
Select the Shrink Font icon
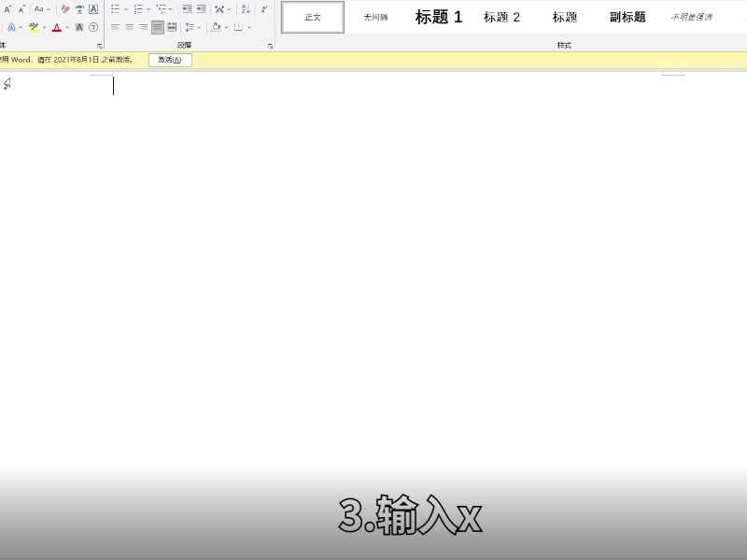[22, 9]
